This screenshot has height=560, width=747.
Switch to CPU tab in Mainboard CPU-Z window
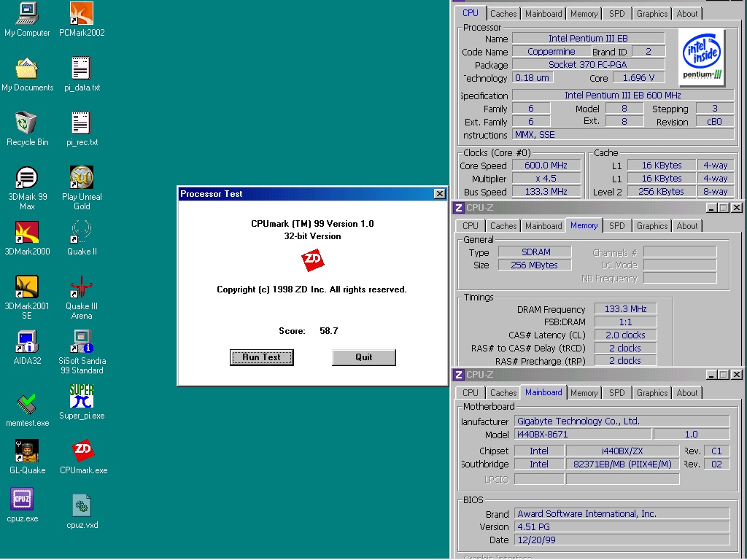(471, 393)
